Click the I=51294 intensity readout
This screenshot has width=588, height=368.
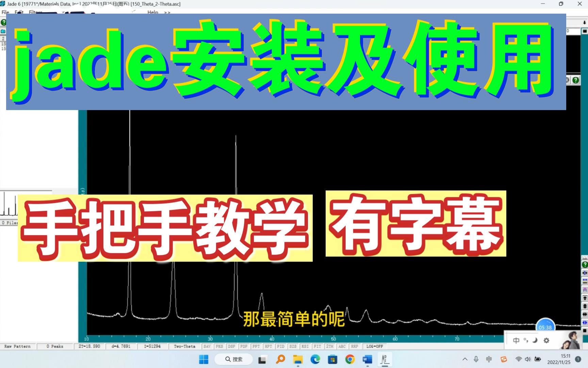pyautogui.click(x=152, y=346)
